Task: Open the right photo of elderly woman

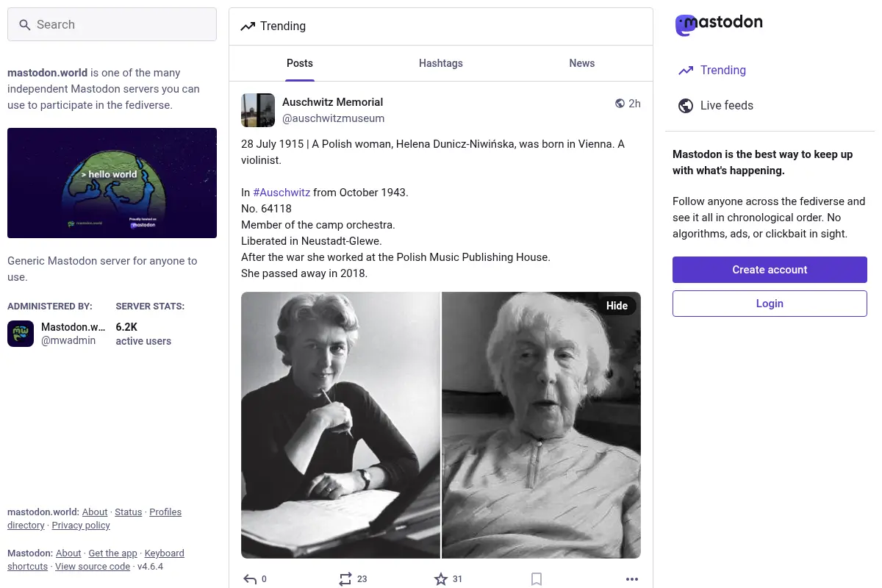Action: click(542, 426)
